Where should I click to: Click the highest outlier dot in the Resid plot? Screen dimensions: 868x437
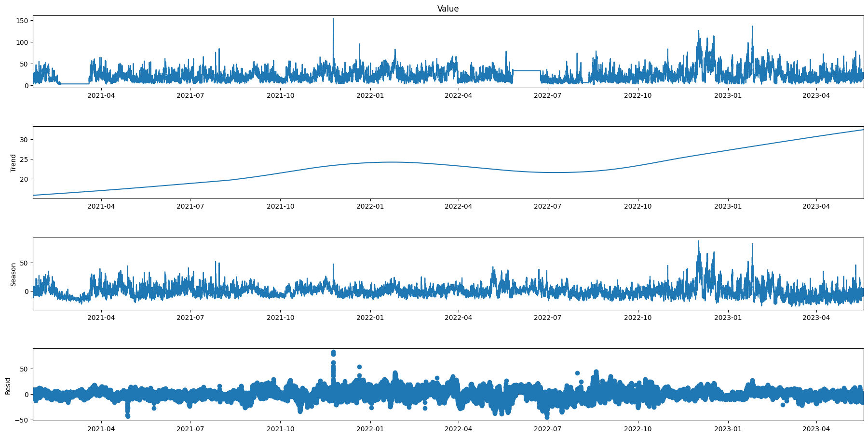point(333,352)
